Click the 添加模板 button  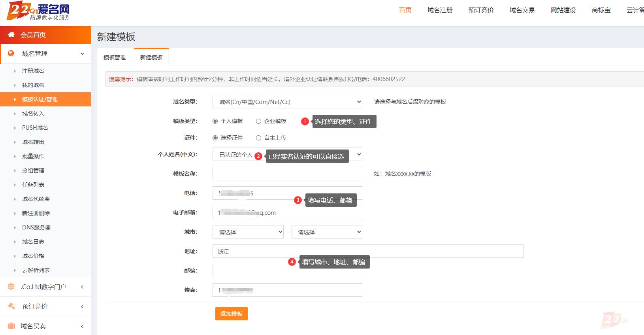click(231, 314)
